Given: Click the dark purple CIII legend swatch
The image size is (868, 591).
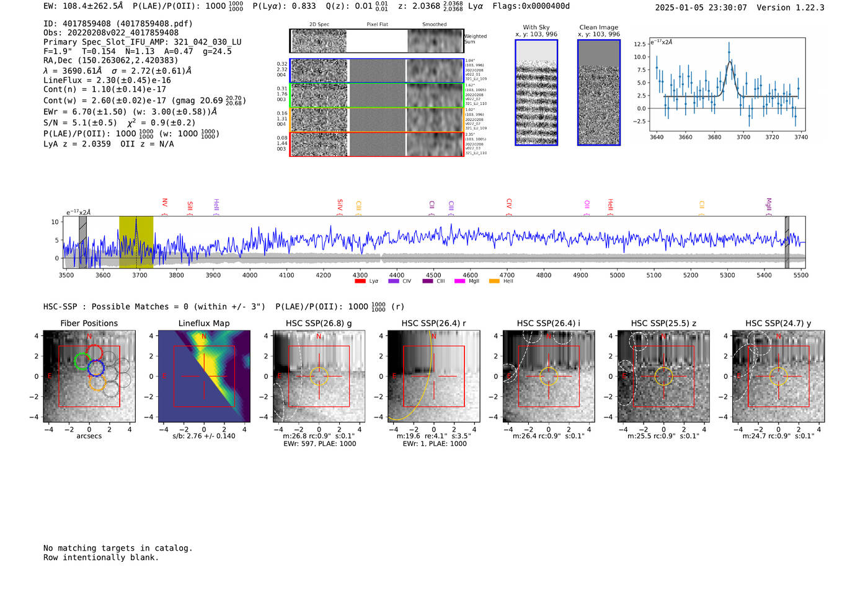Looking at the screenshot, I should tap(427, 281).
